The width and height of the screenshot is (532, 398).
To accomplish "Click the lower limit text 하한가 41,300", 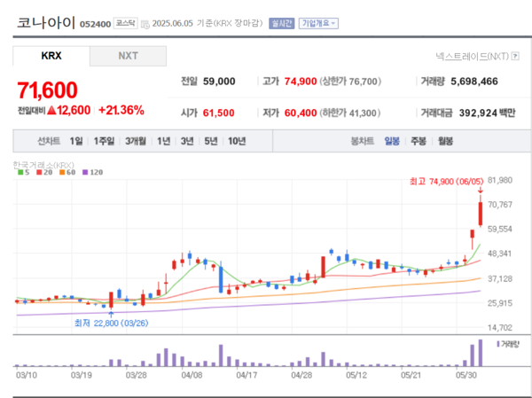I will [350, 113].
